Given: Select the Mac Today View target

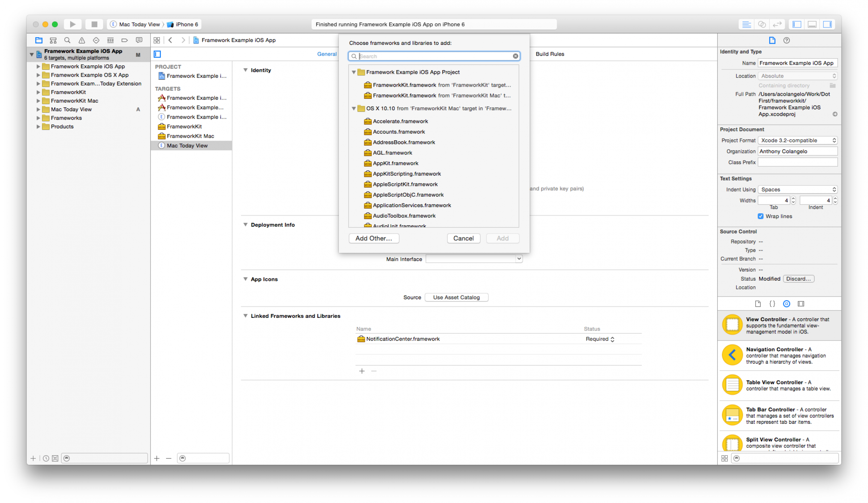Looking at the screenshot, I should [x=191, y=145].
